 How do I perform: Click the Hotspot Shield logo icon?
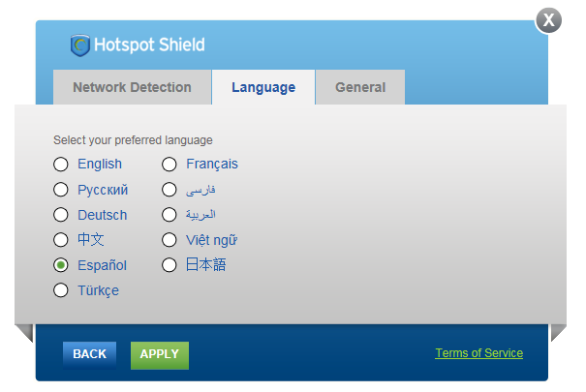coord(80,45)
